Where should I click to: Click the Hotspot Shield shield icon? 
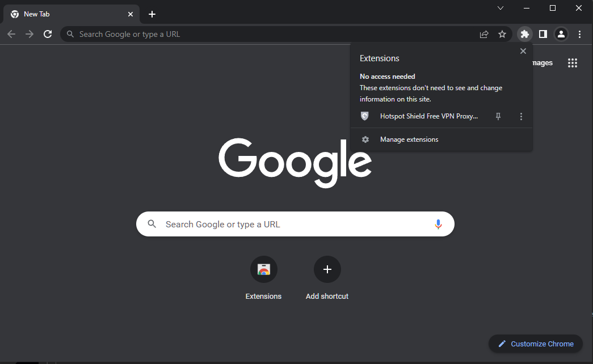364,116
